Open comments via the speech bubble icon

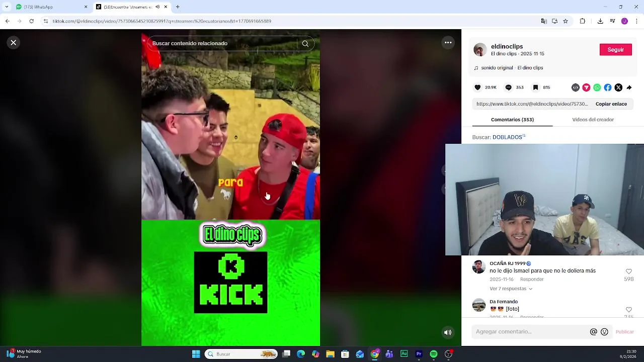(508, 87)
